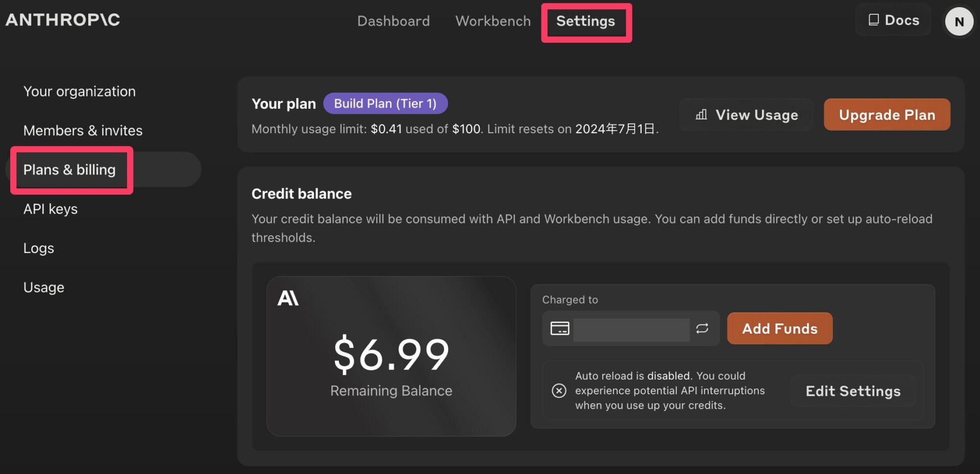Click the Add Funds button
980x474 pixels.
[x=779, y=329]
